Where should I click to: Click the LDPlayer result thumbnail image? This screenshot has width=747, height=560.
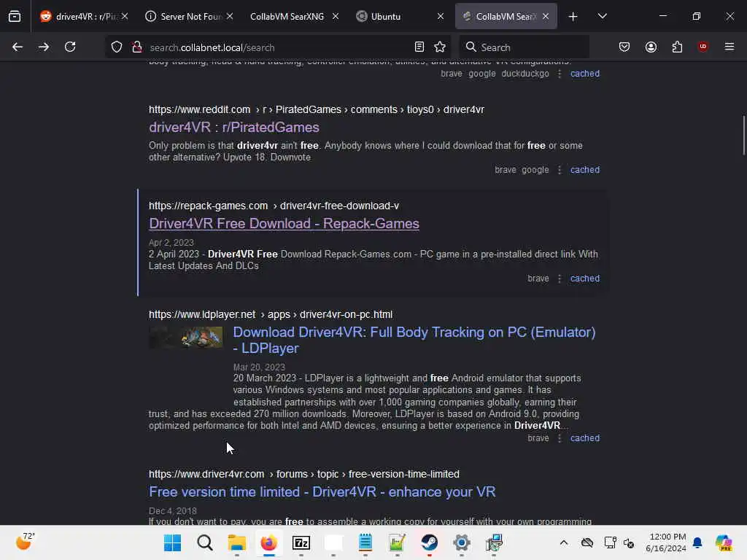pyautogui.click(x=186, y=337)
